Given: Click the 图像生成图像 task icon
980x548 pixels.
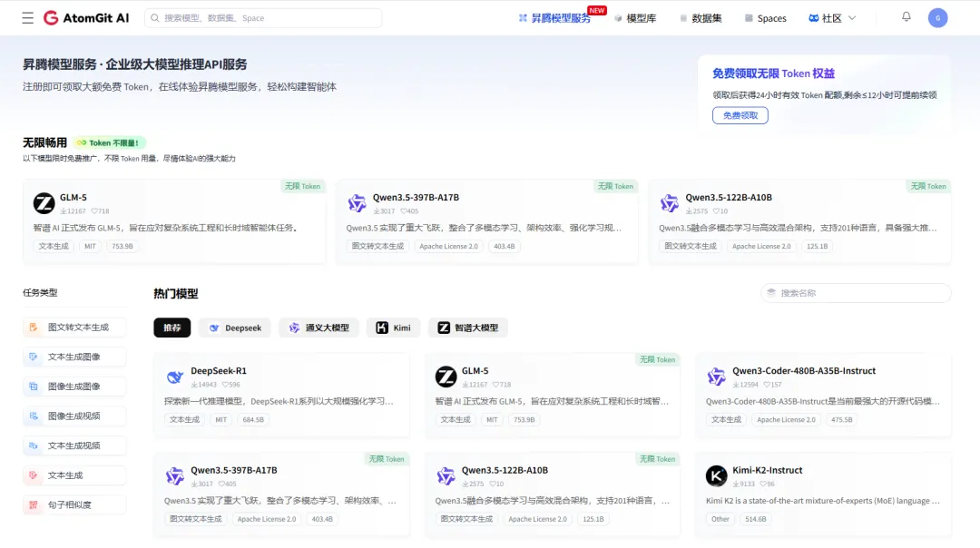Looking at the screenshot, I should pos(34,387).
